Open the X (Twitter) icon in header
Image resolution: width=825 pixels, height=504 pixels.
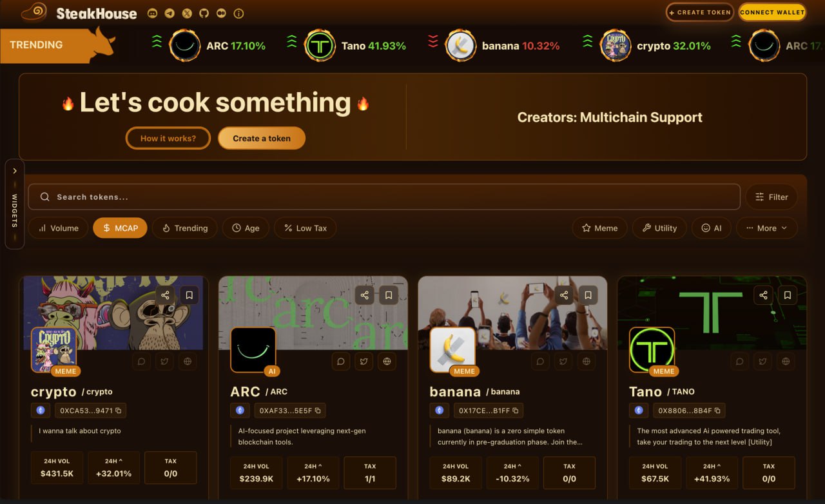pos(187,13)
